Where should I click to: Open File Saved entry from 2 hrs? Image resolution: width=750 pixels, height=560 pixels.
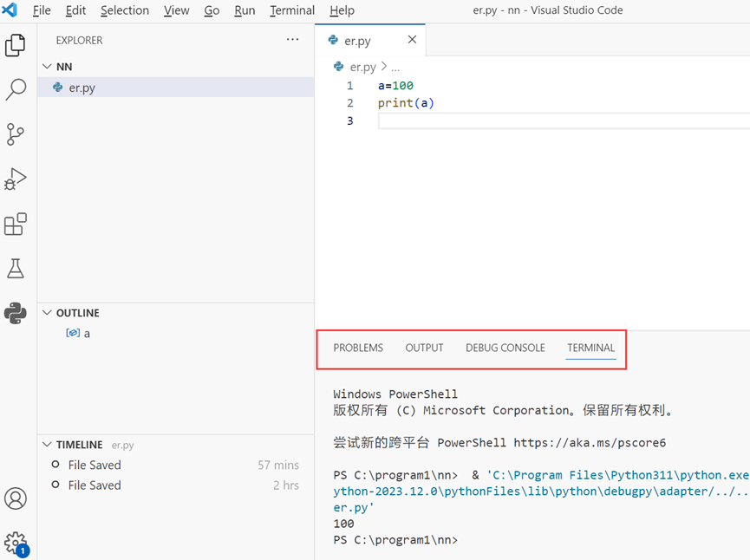point(175,485)
